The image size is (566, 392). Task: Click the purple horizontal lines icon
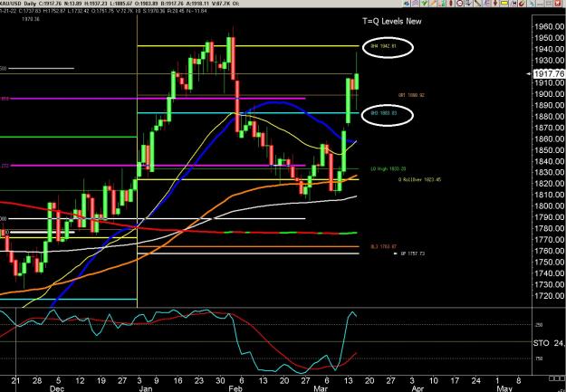point(486,4)
